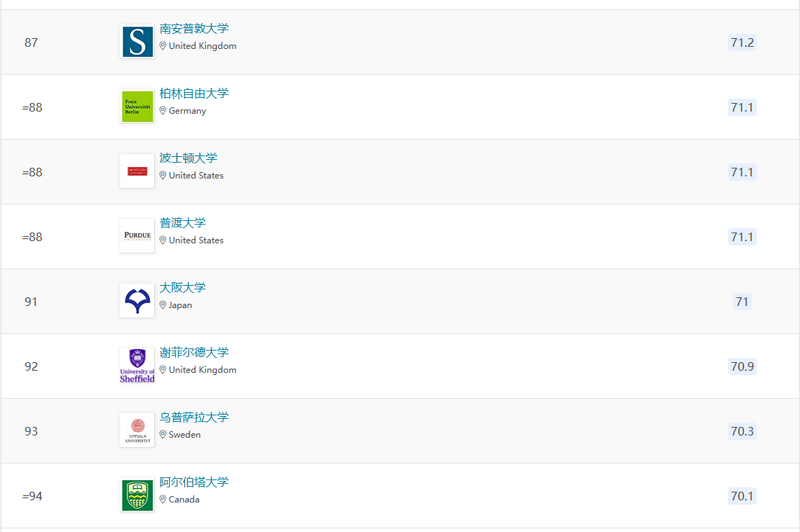Screen dimensions: 800x532
Task: Click the University of Sheffield logo
Action: 138,366
